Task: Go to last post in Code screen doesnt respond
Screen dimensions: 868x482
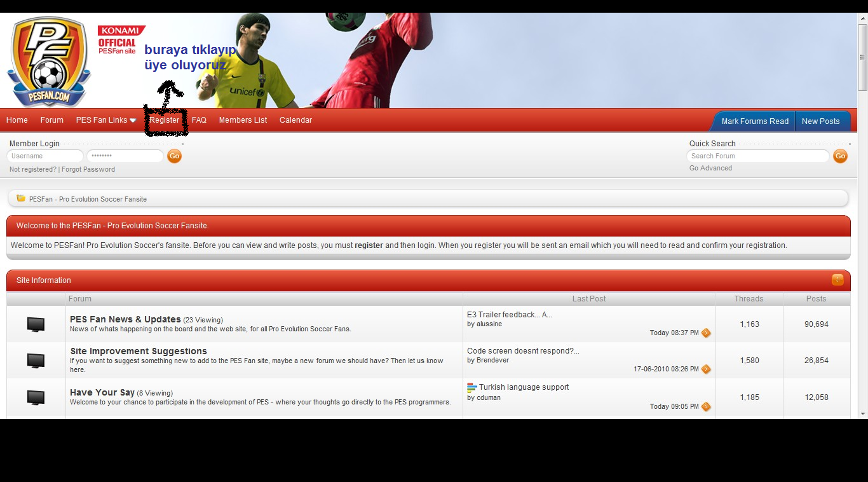Action: [x=706, y=369]
